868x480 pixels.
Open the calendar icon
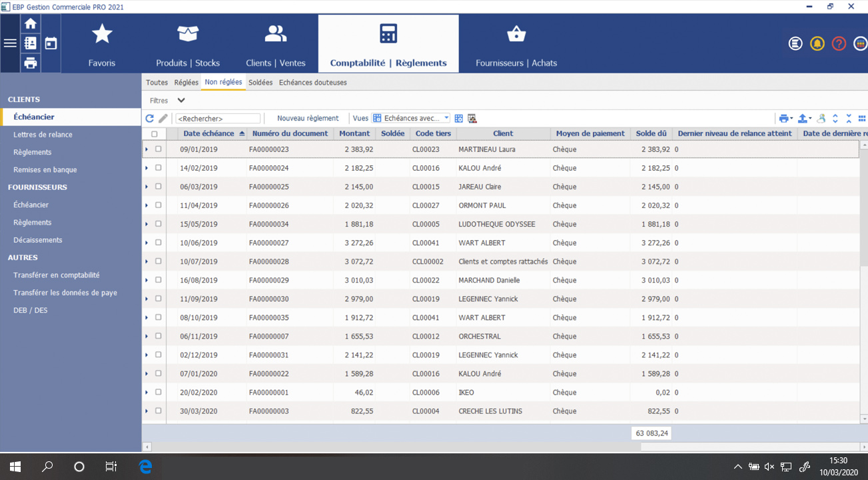click(51, 43)
